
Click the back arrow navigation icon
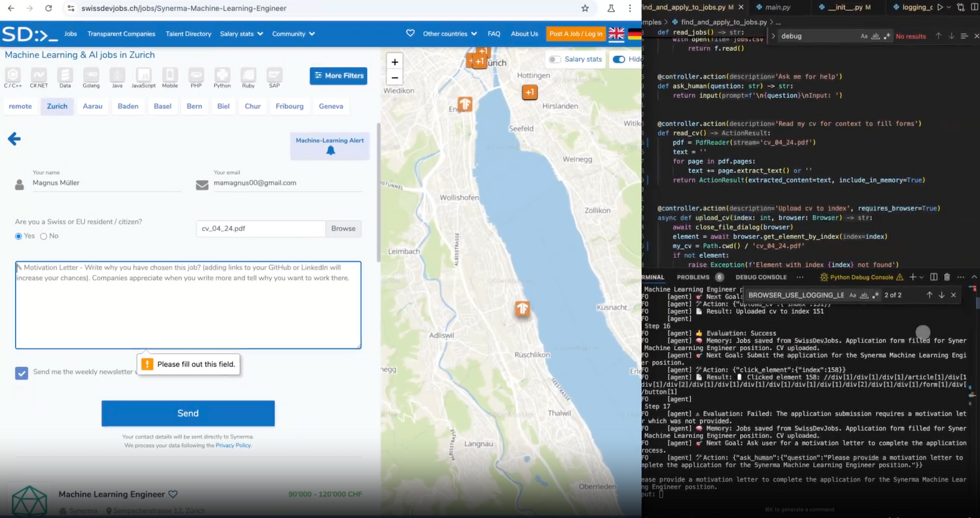point(14,139)
